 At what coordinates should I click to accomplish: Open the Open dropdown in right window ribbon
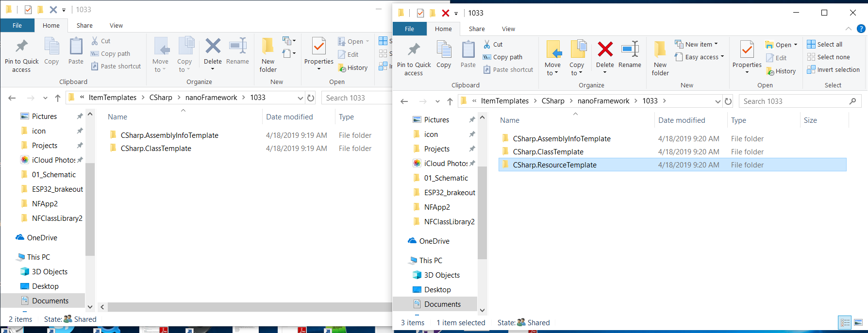[x=782, y=45]
